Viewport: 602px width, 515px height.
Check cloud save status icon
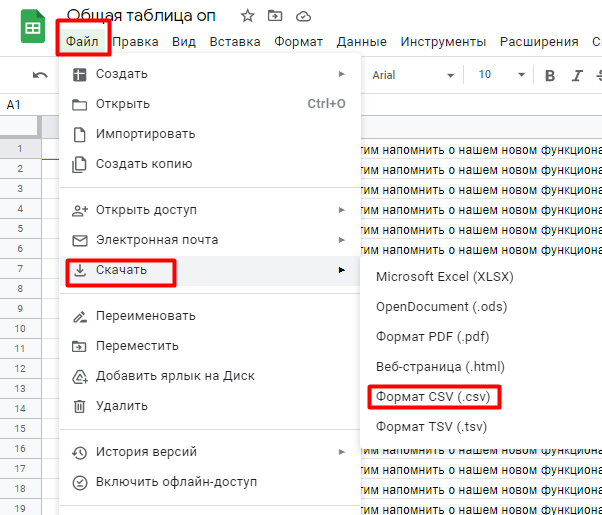pos(303,17)
